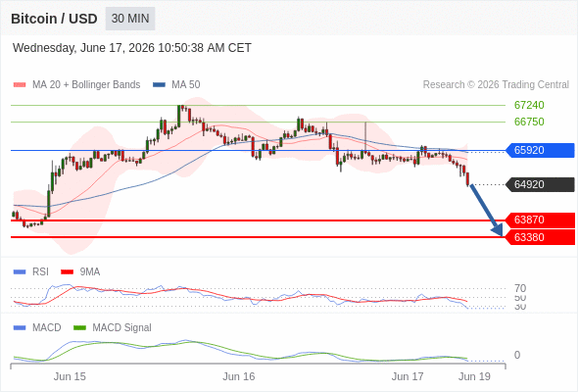The height and width of the screenshot is (392, 578).
Task: Click the MA 20 + Bollinger Bands swatch
Action: 20,85
